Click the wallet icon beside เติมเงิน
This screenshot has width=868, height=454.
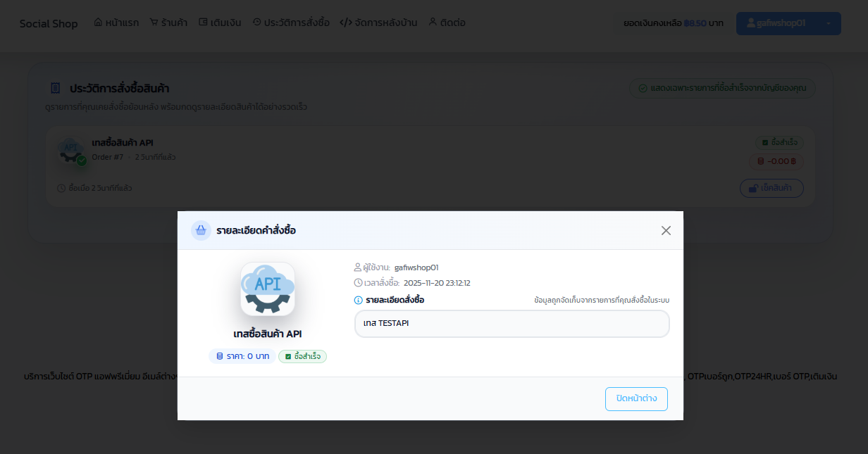[x=203, y=22]
